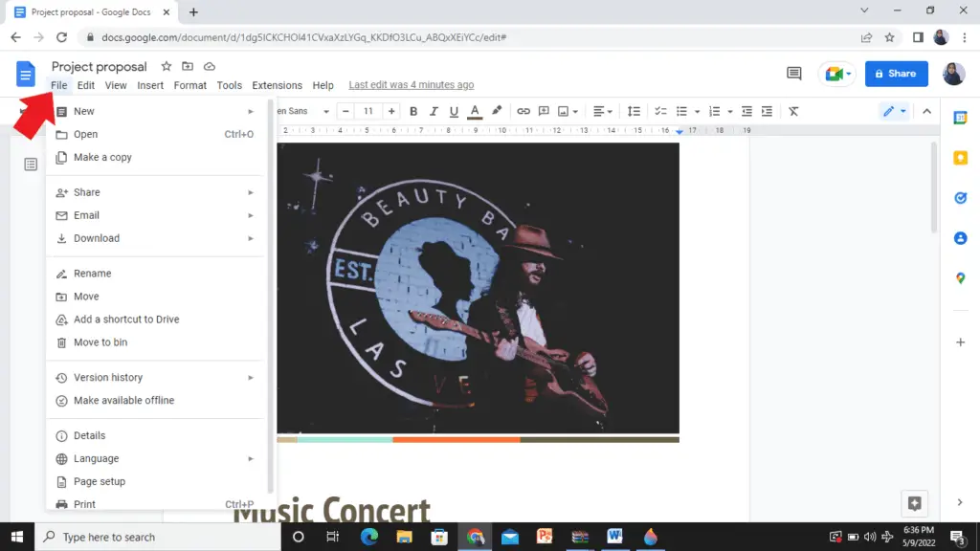This screenshot has width=980, height=551.
Task: Select Rename in File menu
Action: 156,273
